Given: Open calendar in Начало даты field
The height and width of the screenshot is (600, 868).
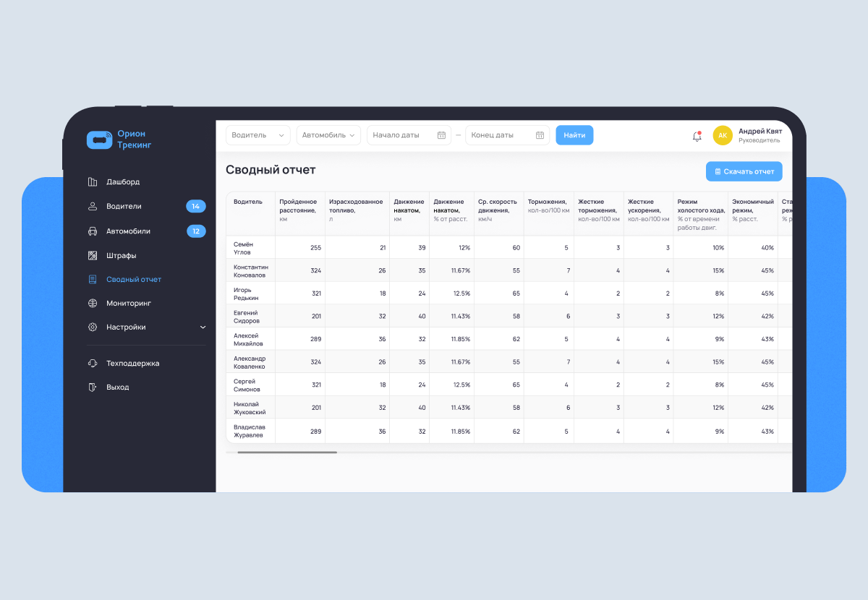Looking at the screenshot, I should click(x=441, y=135).
